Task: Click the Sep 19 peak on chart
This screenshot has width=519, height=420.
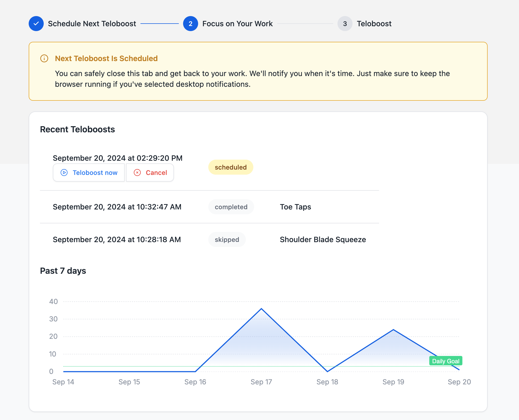Action: coord(393,330)
